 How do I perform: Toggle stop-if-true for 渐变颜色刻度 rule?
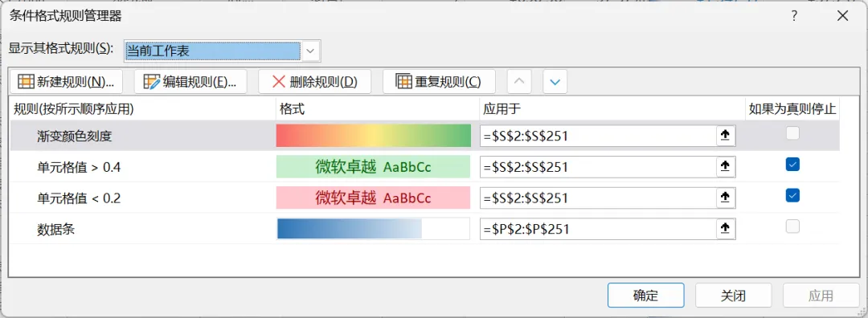[x=792, y=133]
